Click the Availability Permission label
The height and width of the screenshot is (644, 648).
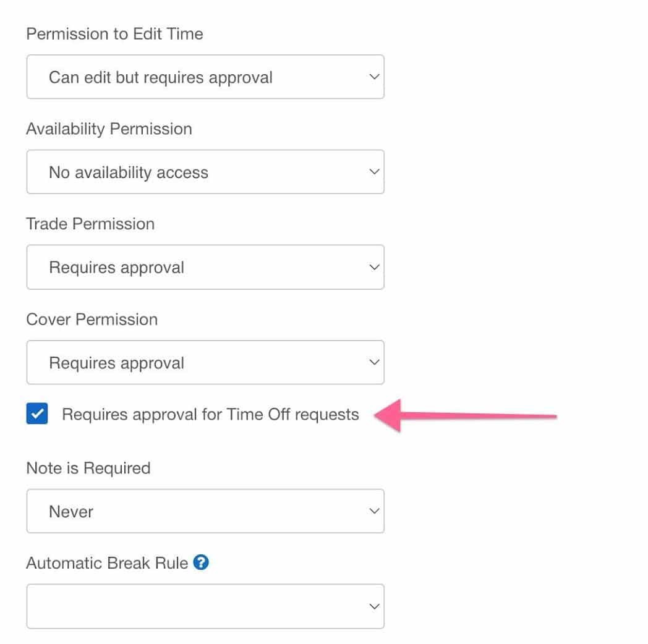pyautogui.click(x=109, y=129)
